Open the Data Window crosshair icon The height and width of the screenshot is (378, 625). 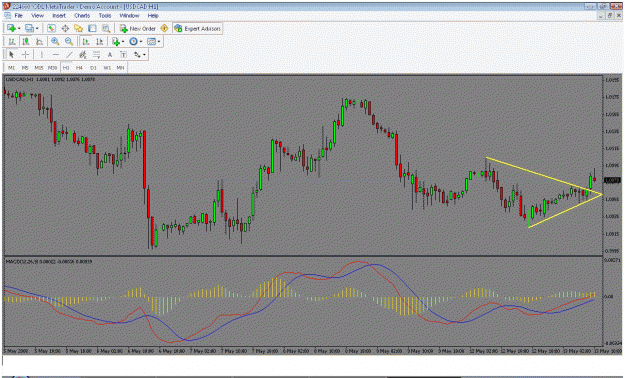coord(65,28)
